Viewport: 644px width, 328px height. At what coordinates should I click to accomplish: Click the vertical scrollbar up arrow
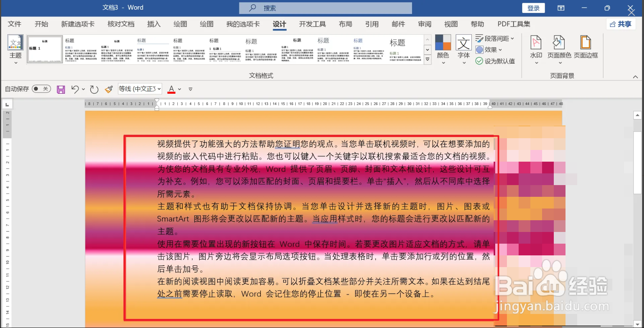[637, 115]
